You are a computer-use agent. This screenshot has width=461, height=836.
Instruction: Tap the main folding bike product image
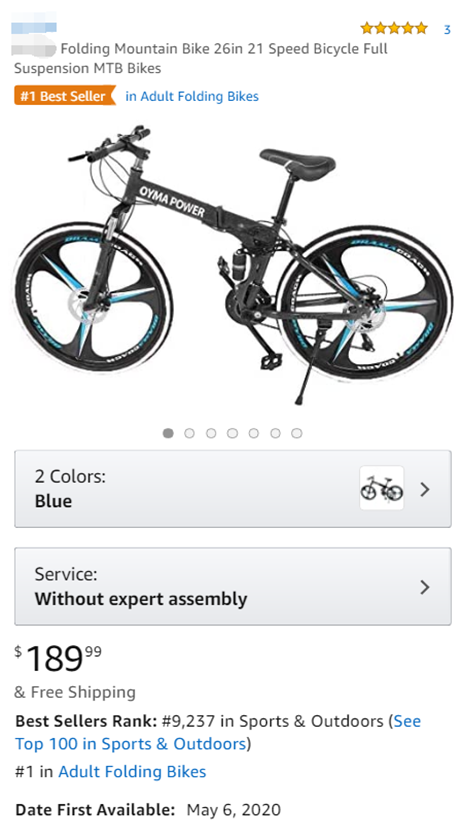[231, 265]
